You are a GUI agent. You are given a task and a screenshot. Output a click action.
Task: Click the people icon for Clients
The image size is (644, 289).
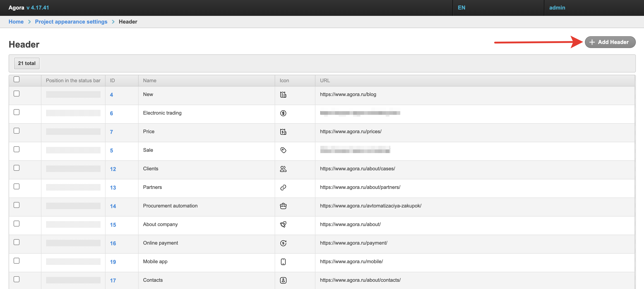[283, 169]
